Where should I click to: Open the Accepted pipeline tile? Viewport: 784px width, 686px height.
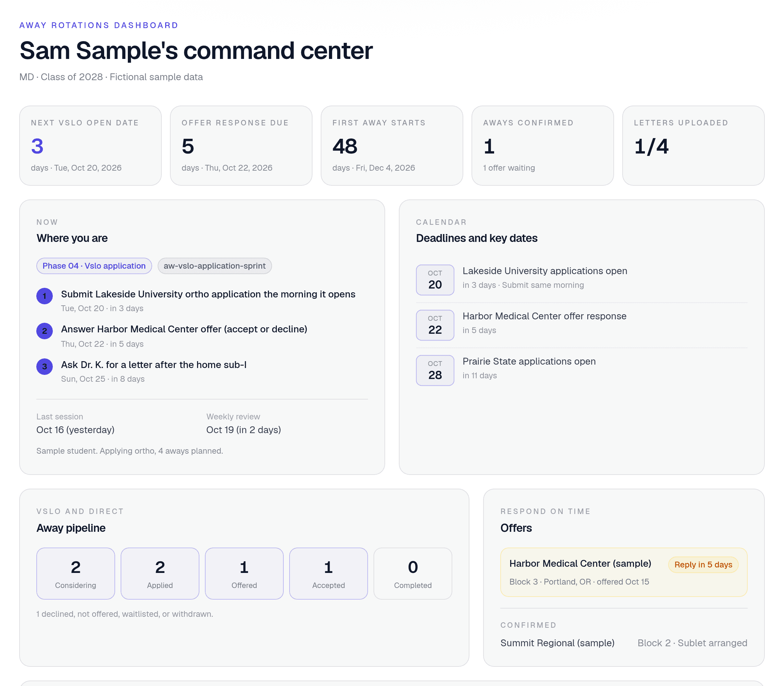329,574
